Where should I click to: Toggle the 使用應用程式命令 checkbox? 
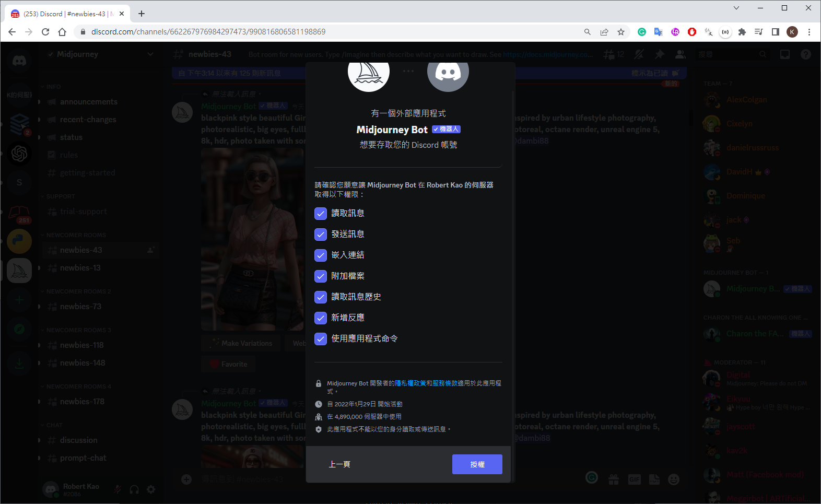pyautogui.click(x=321, y=339)
